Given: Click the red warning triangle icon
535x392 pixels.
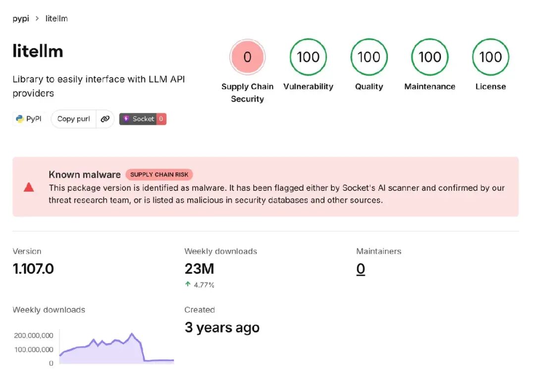Looking at the screenshot, I should pyautogui.click(x=29, y=187).
